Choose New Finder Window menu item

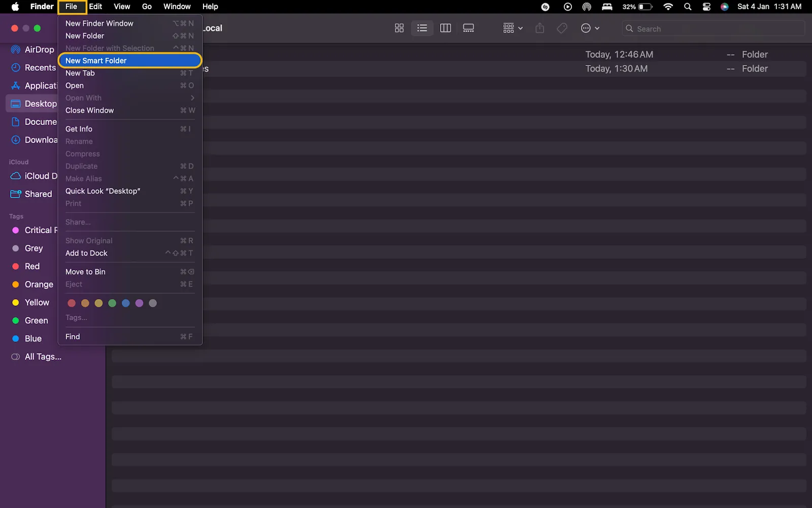coord(130,23)
